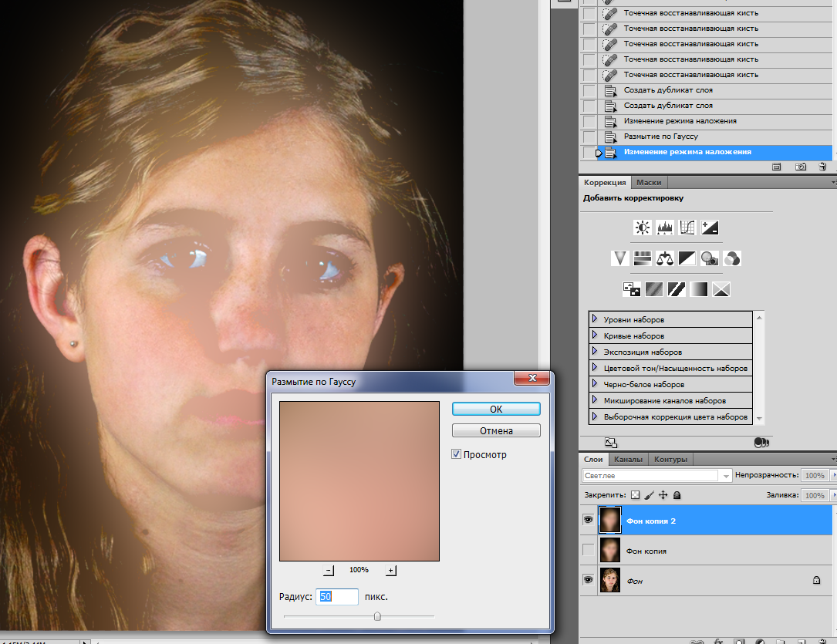The width and height of the screenshot is (837, 644).
Task: Uncheck the Просмотр preview checkbox
Action: [x=457, y=454]
